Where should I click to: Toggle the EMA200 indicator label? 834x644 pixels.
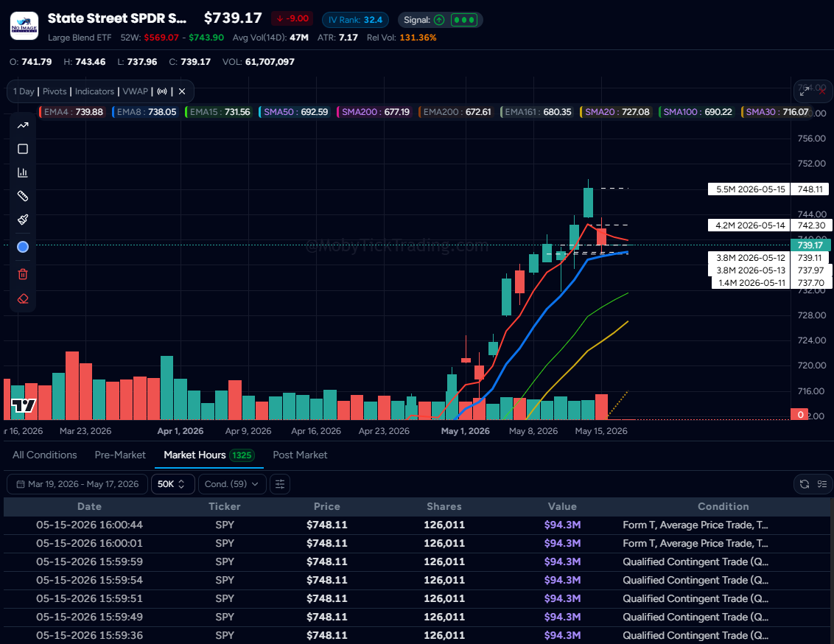(456, 112)
